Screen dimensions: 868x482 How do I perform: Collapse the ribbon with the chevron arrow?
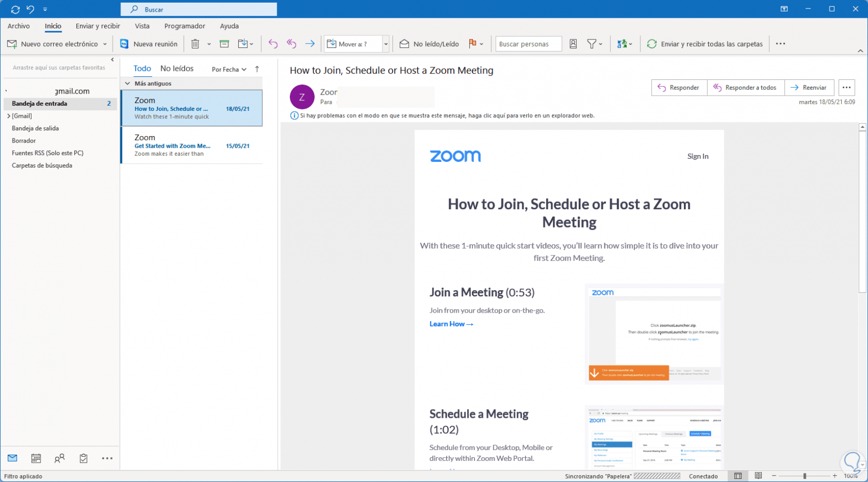pos(861,51)
